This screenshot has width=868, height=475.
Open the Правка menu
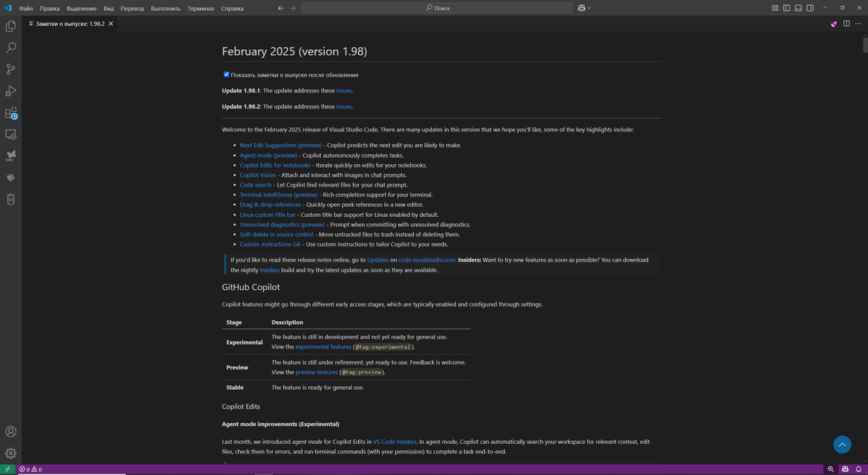(50, 8)
